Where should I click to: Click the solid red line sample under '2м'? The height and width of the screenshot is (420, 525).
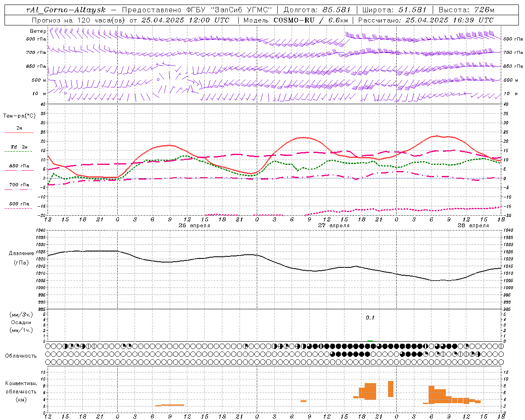19,132
